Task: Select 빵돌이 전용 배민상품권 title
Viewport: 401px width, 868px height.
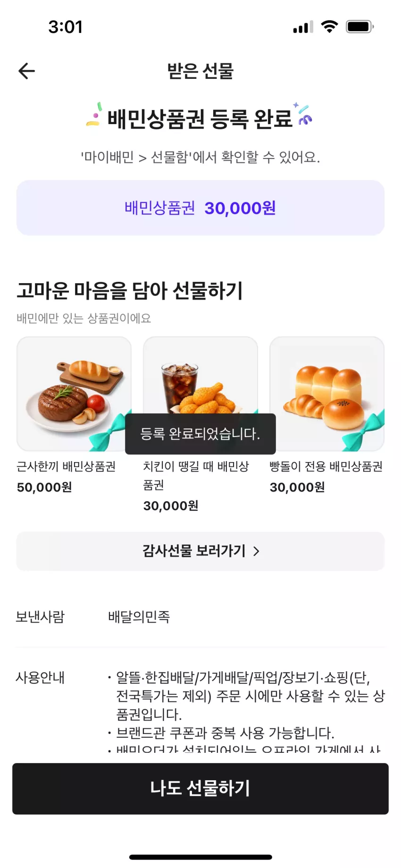Action: [326, 467]
